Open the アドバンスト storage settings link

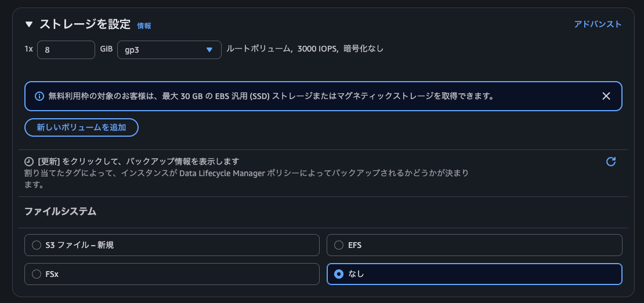(x=598, y=24)
